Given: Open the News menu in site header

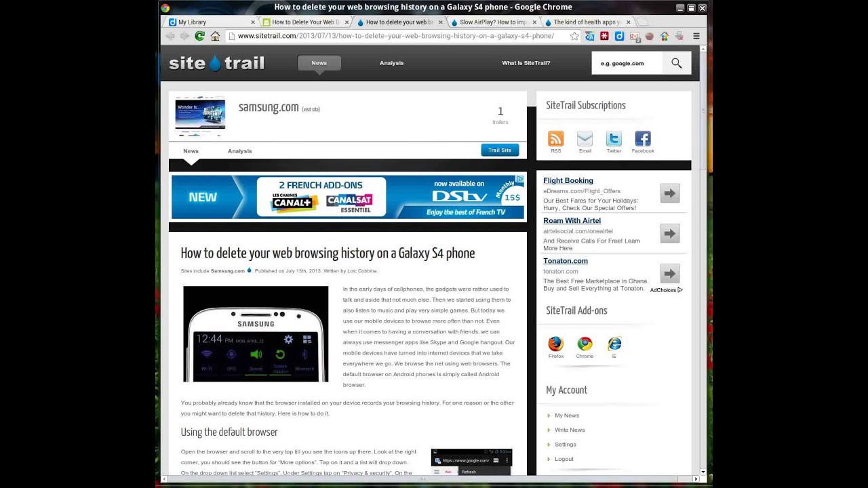Looking at the screenshot, I should coord(319,63).
